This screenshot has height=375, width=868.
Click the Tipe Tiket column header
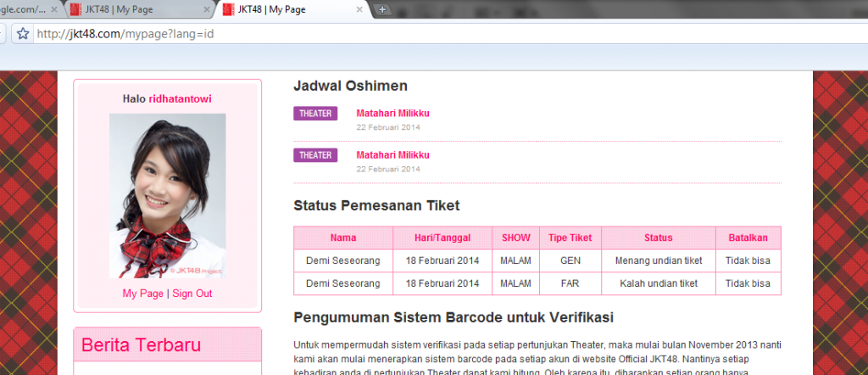(570, 238)
